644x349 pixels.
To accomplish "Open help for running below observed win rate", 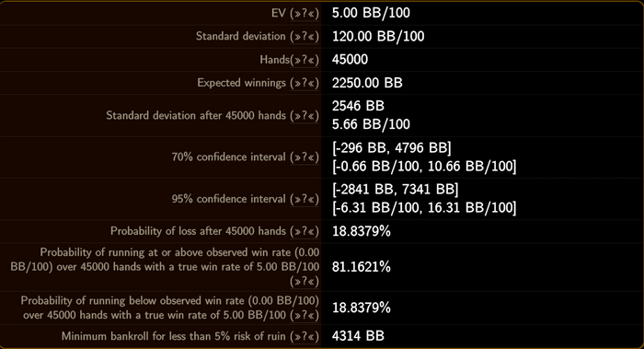I will pos(305,316).
